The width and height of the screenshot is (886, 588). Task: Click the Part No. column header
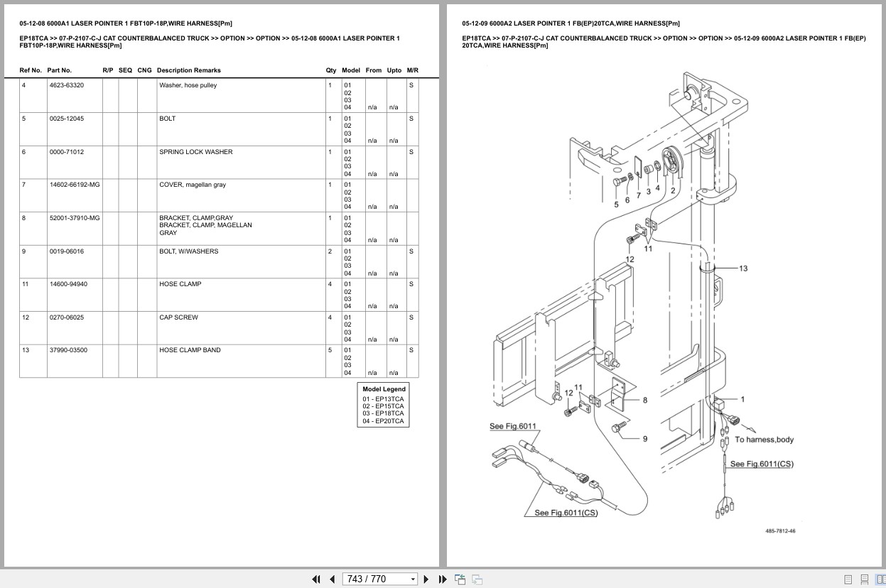point(60,70)
